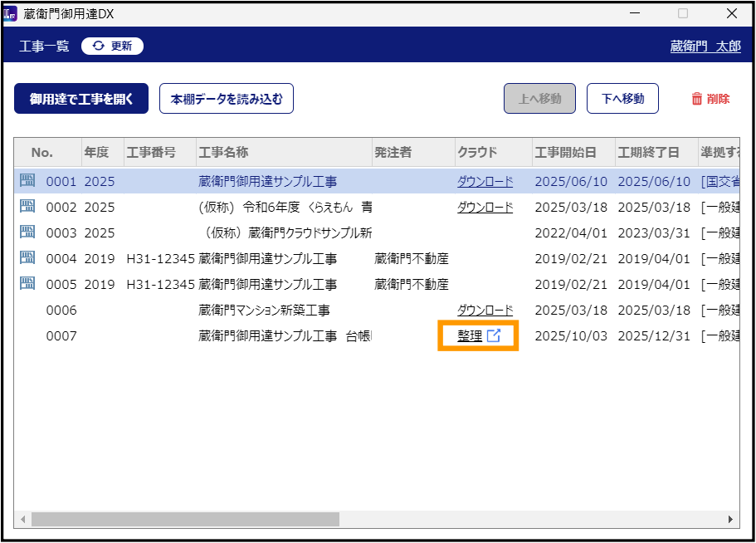Download cloud data for row 0006
Screen dimensions: 756x543
coord(485,310)
